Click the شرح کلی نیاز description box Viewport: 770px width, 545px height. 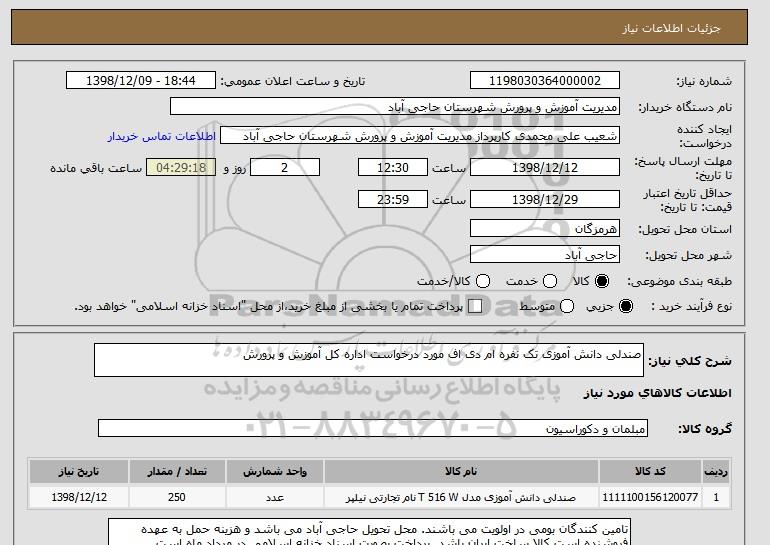coord(369,360)
